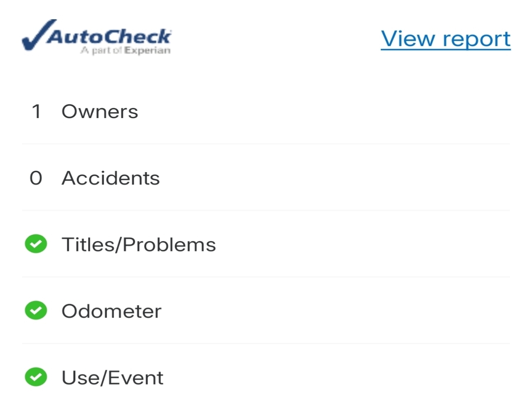Open the View report link
This screenshot has height=399, width=532.
(446, 39)
